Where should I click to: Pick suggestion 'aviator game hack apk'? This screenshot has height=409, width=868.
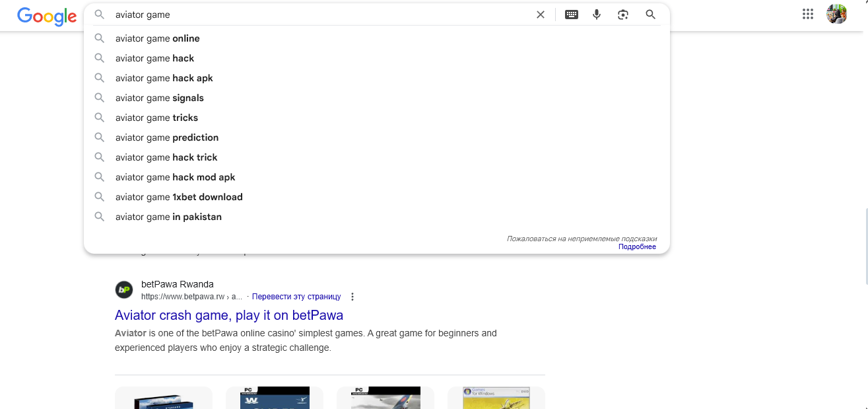point(377,78)
